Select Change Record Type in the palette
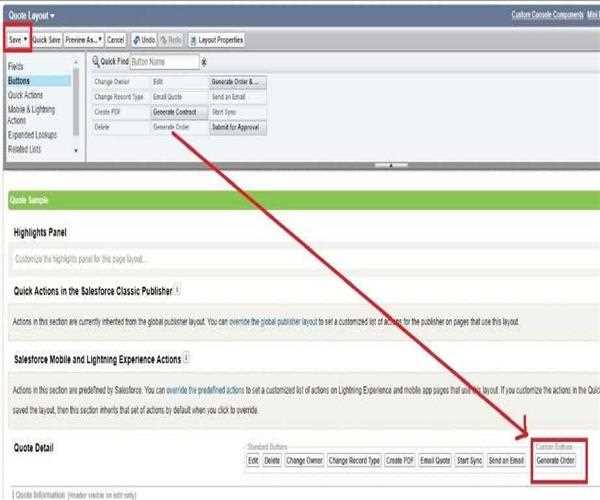The width and height of the screenshot is (600, 500). tap(121, 97)
